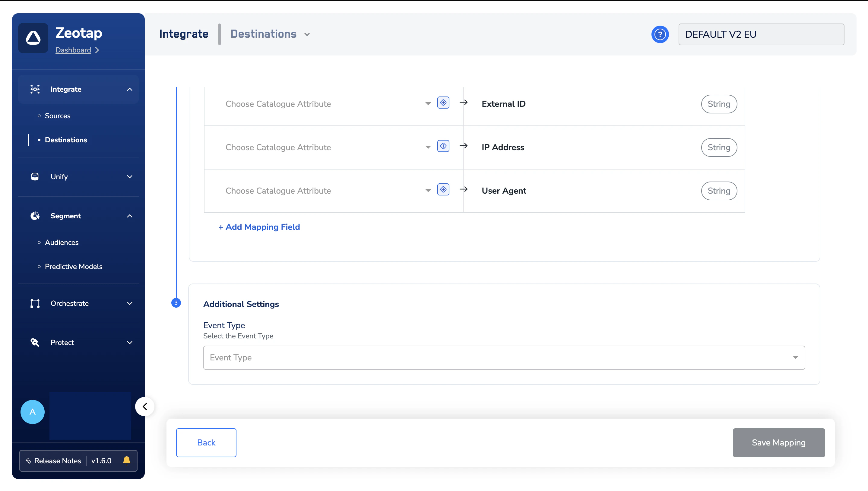
Task: Open the help question mark icon
Action: (660, 34)
